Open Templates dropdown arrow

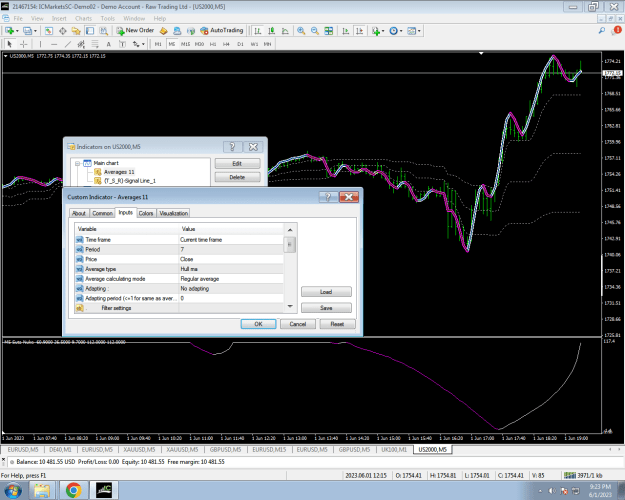tap(419, 31)
